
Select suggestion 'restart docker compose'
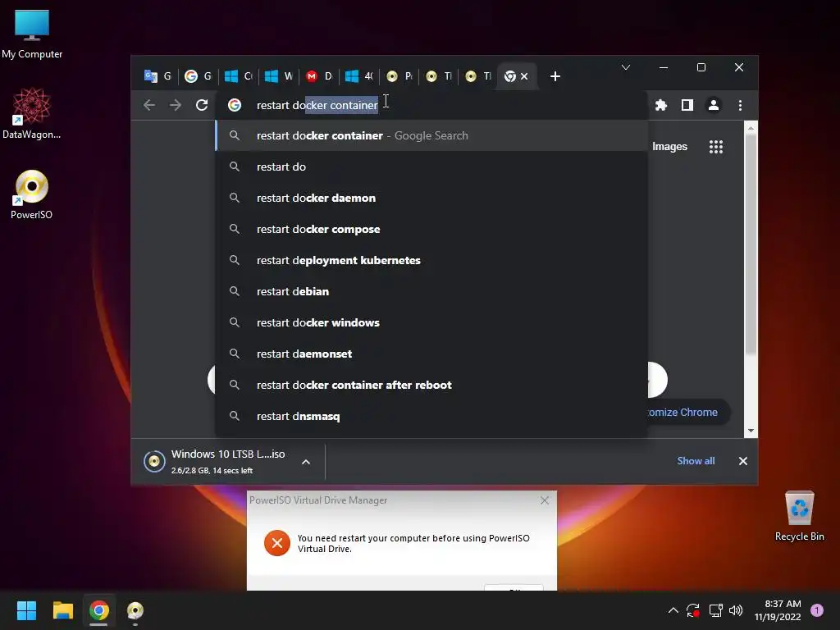click(431, 229)
